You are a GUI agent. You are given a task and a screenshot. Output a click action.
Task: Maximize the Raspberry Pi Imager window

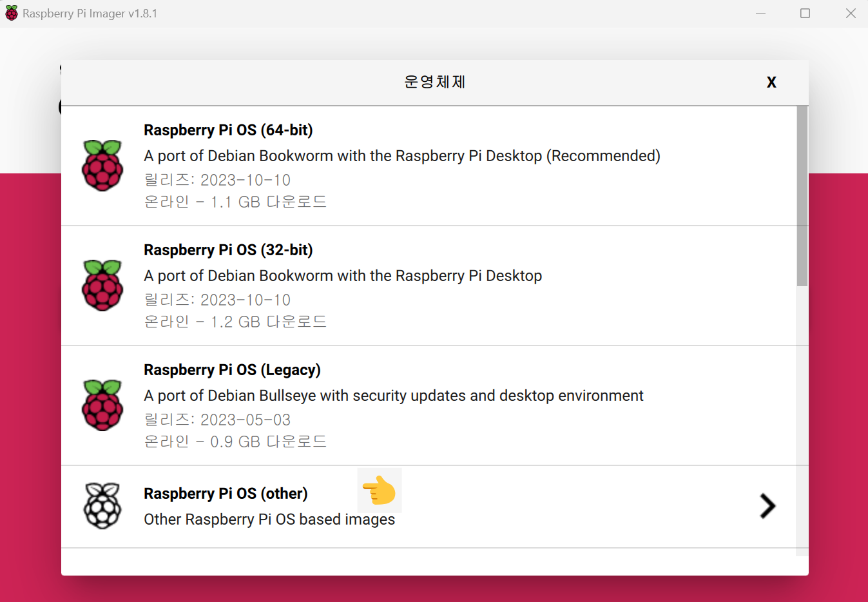pyautogui.click(x=805, y=13)
